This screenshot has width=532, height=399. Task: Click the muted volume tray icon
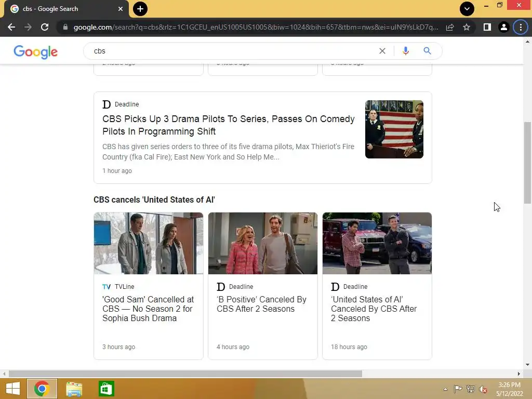click(x=483, y=389)
